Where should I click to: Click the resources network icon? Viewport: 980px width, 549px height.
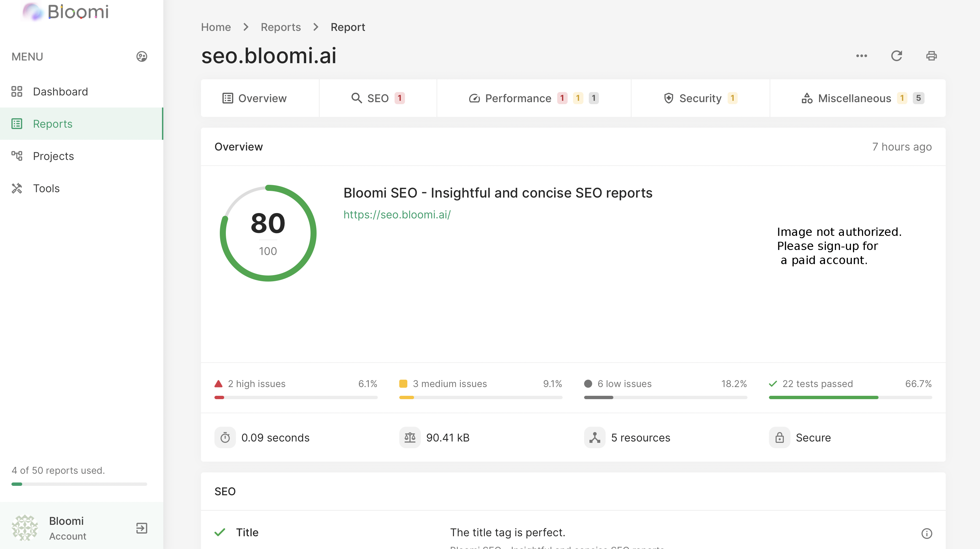click(595, 437)
